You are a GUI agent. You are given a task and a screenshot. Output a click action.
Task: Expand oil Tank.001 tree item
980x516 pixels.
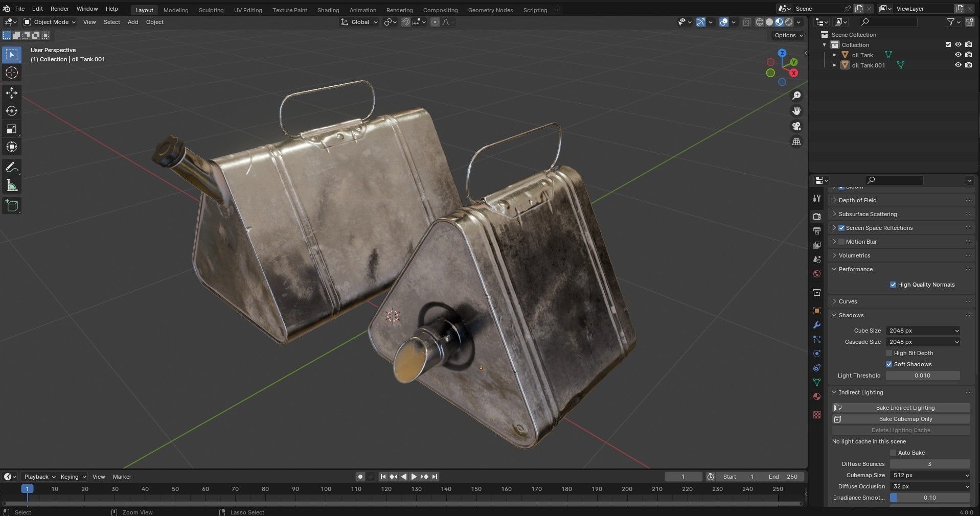[x=835, y=65]
